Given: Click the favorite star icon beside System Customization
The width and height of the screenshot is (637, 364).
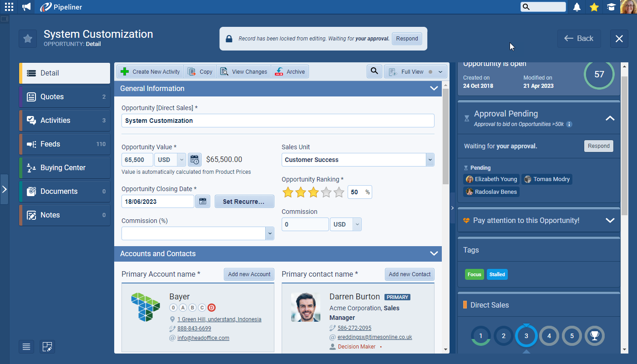Looking at the screenshot, I should 28,39.
